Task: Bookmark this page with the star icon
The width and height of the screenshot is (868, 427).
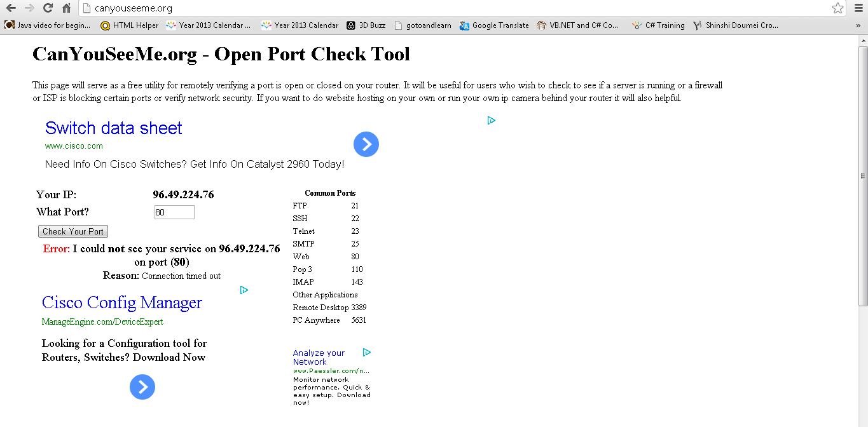Action: [x=838, y=8]
